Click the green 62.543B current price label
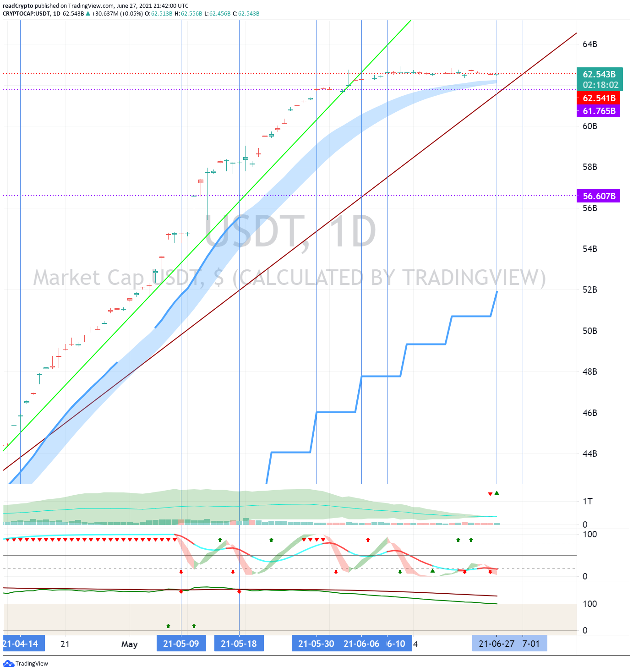 click(x=600, y=74)
